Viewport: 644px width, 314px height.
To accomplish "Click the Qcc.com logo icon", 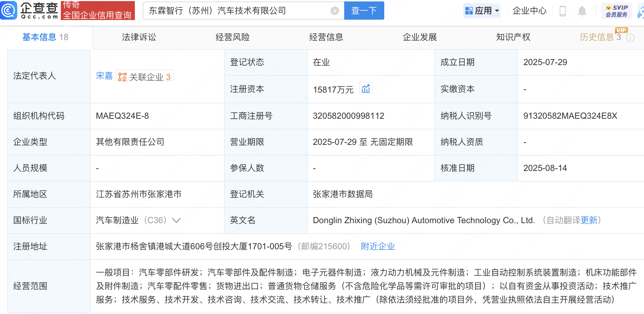I will pos(9,10).
